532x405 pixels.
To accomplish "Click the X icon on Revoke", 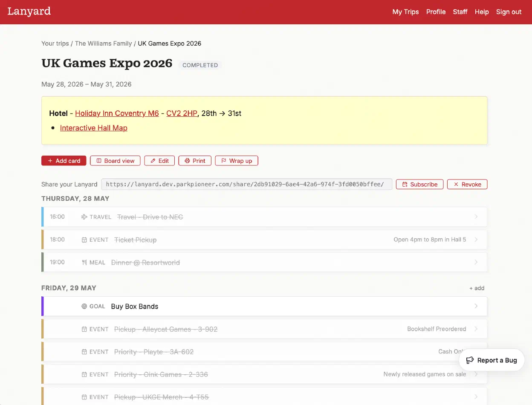I will click(456, 184).
